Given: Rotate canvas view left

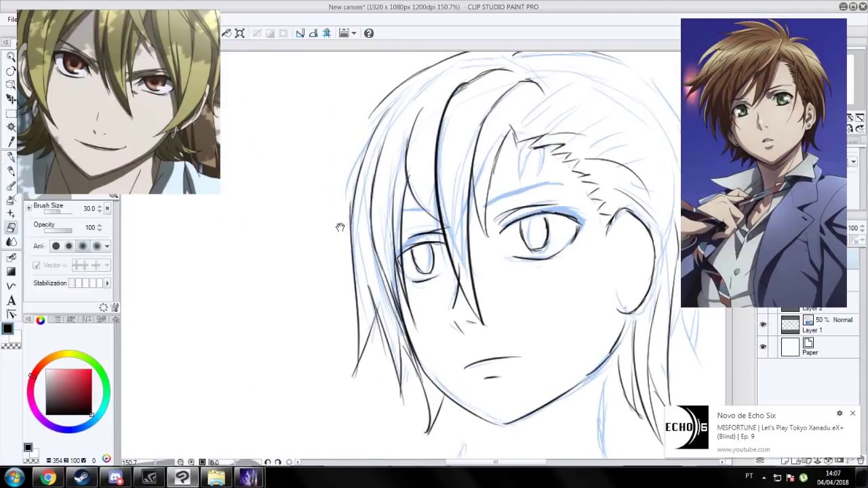Looking at the screenshot, I should point(267,462).
